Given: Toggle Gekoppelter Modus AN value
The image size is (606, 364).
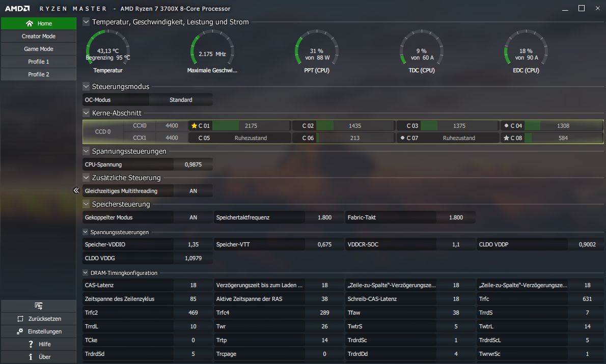Looking at the screenshot, I should (x=193, y=217).
